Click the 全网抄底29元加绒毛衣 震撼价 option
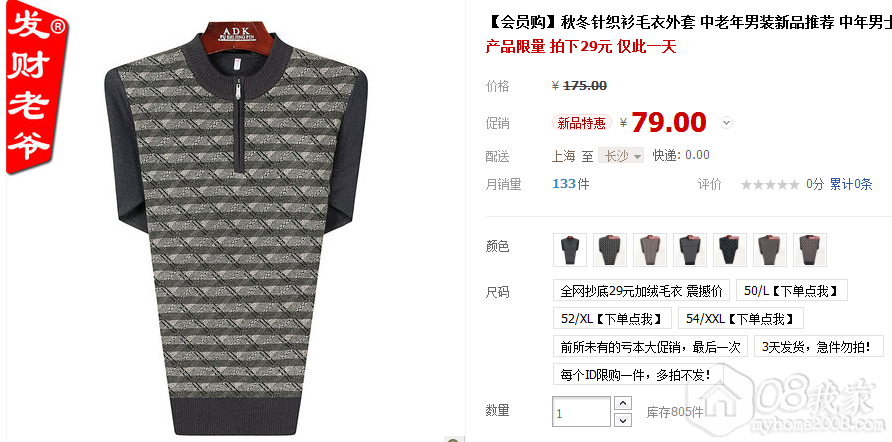892x442 pixels. tap(641, 291)
